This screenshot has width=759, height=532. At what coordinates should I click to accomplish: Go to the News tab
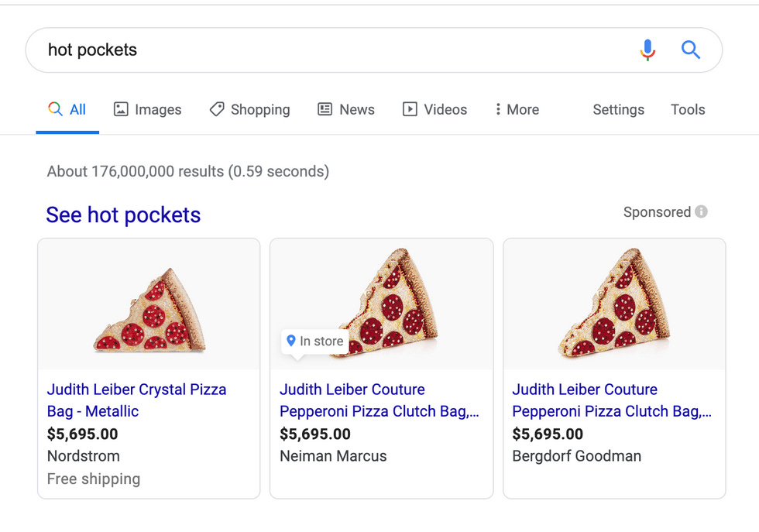(346, 109)
